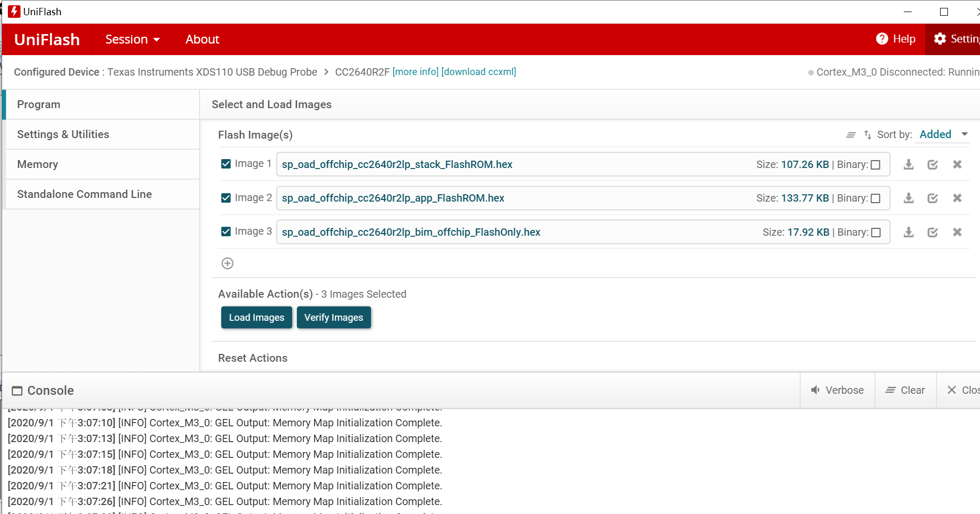Click the stack_FlashROM.hex file name field
This screenshot has height=514, width=980.
[x=583, y=164]
